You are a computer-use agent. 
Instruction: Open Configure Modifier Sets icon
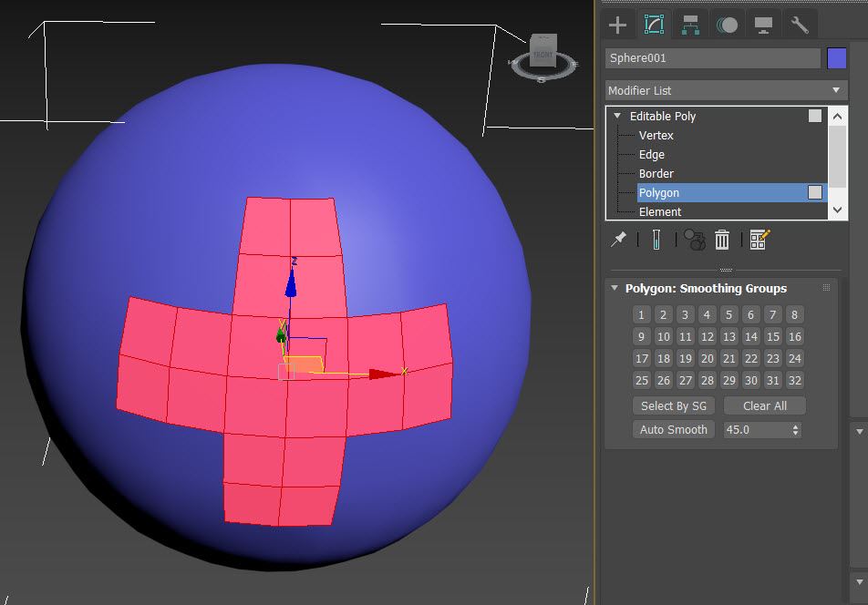(x=759, y=240)
